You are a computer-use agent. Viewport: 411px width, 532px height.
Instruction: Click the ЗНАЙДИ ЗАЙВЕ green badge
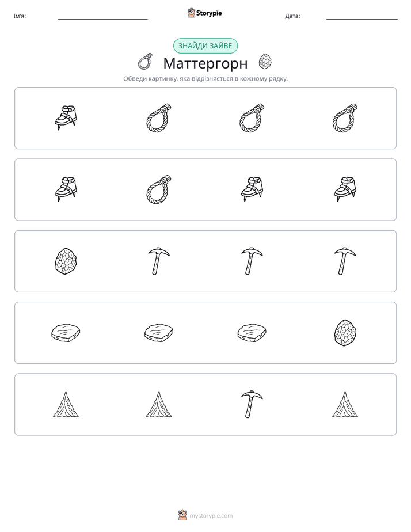(205, 46)
